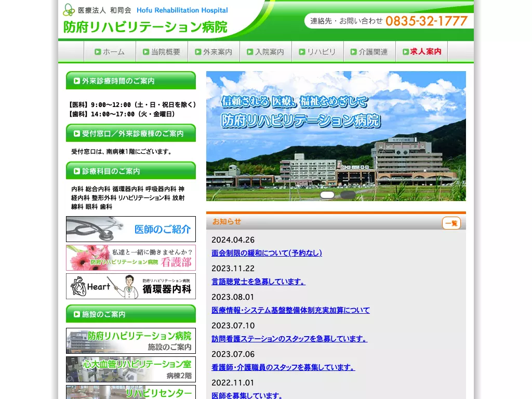Click the 一覧 news list button
The image size is (532, 399).
451,223
